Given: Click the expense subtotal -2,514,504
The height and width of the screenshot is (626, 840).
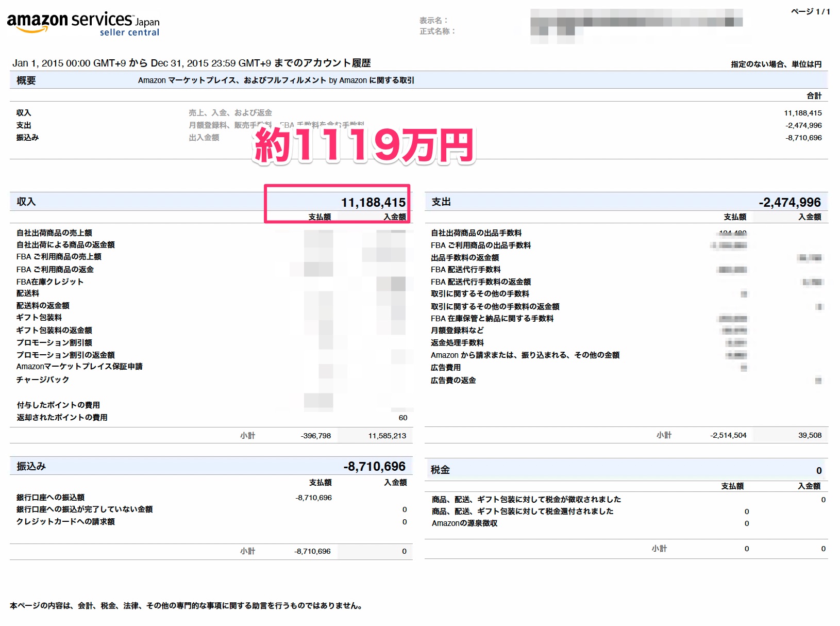Looking at the screenshot, I should [728, 435].
